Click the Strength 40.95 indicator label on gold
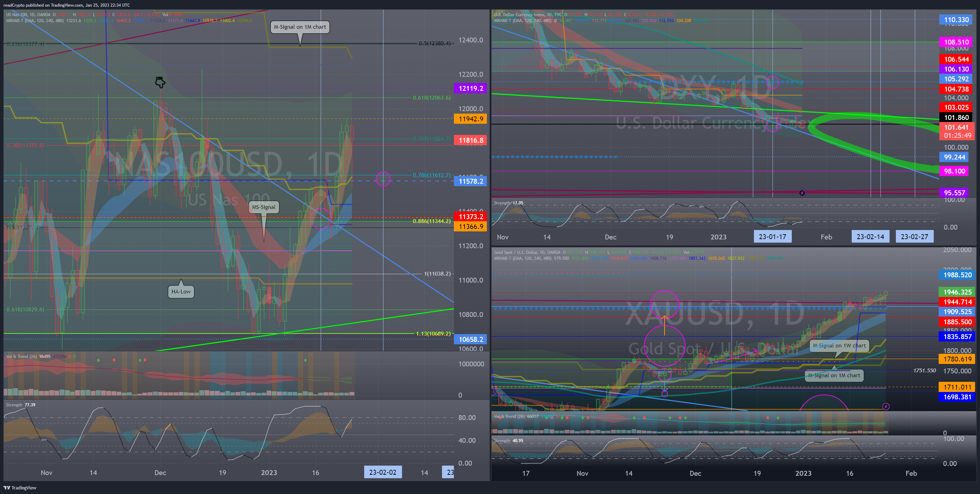Viewport: 980px width, 494px height. click(508, 440)
